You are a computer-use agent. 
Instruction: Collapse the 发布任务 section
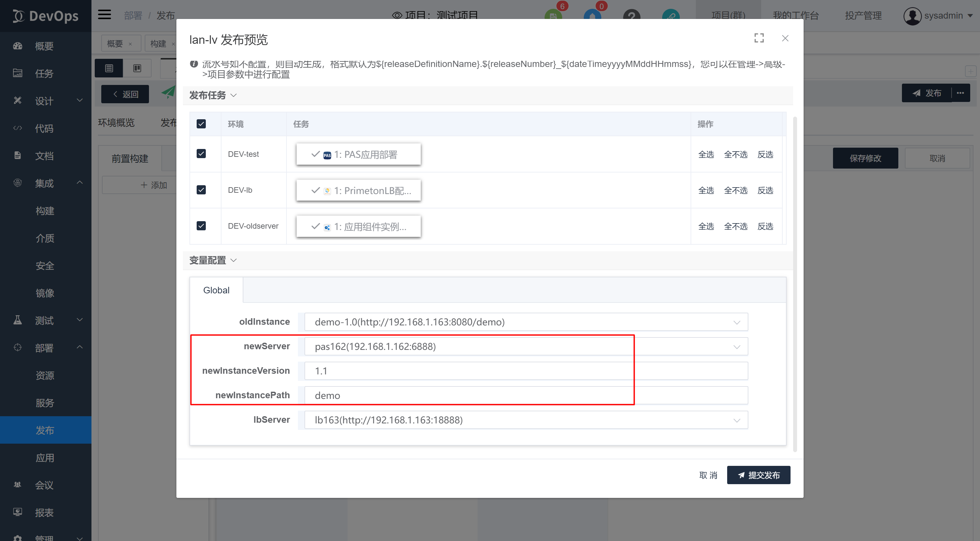pyautogui.click(x=213, y=95)
